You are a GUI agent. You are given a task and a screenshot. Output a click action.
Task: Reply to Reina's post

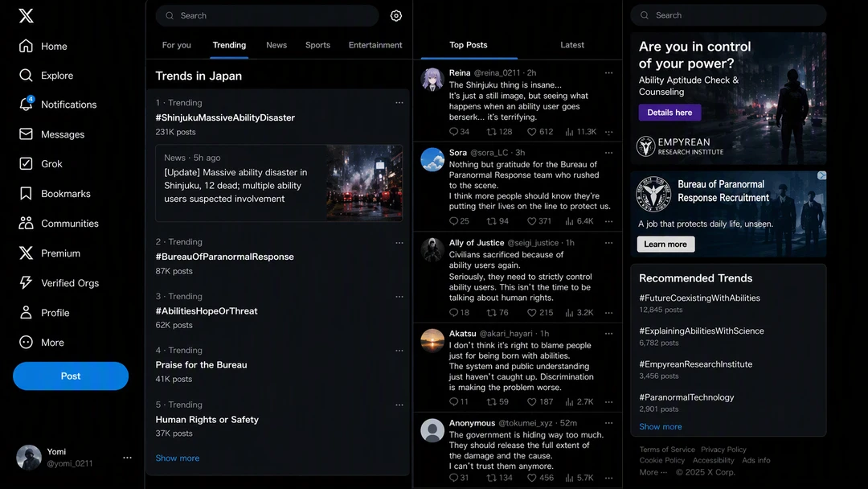459,132
